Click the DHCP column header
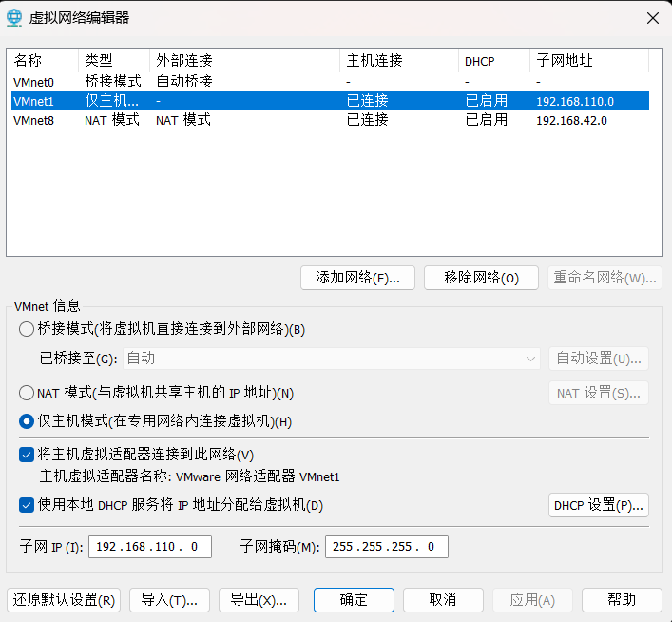The height and width of the screenshot is (622, 672). pos(494,61)
